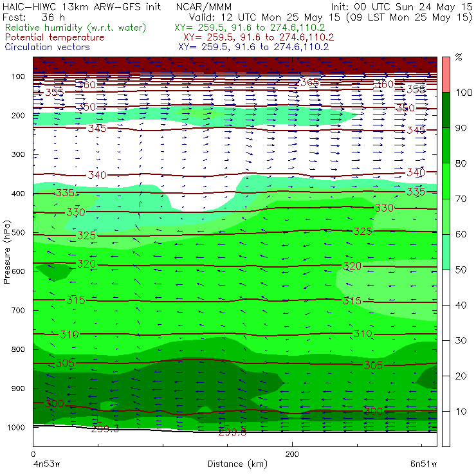Select 'Init: 00 UTC Sun 24 May 15' text
The height and width of the screenshot is (476, 476).
pyautogui.click(x=401, y=6)
